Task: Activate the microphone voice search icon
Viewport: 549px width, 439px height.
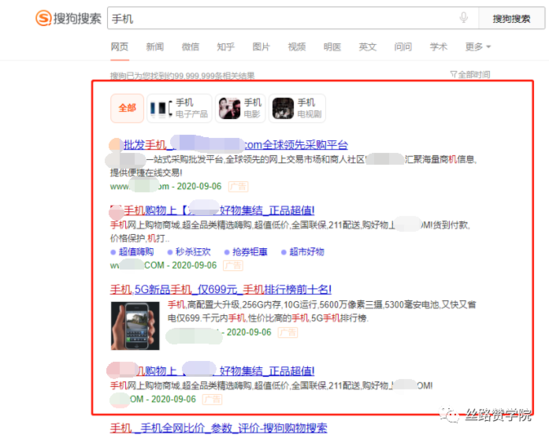Action: click(464, 17)
